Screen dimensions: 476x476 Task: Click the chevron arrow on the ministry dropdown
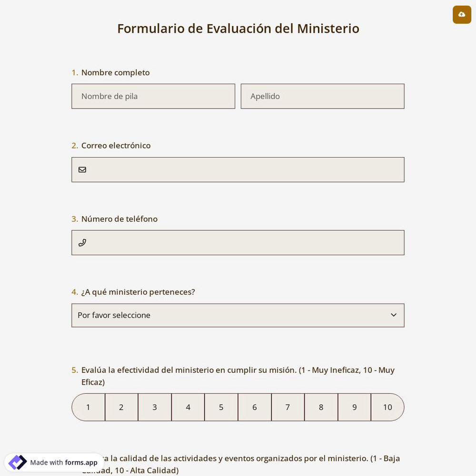coord(394,315)
